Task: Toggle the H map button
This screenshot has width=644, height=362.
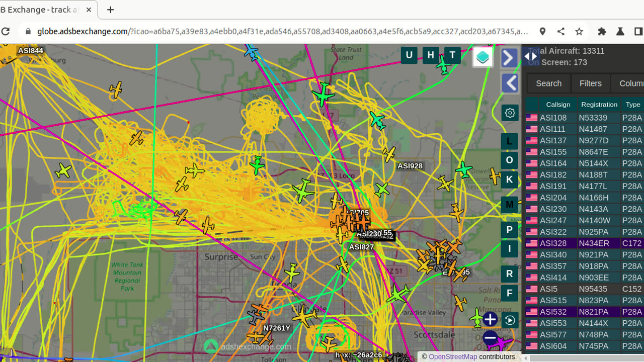Action: pyautogui.click(x=431, y=55)
